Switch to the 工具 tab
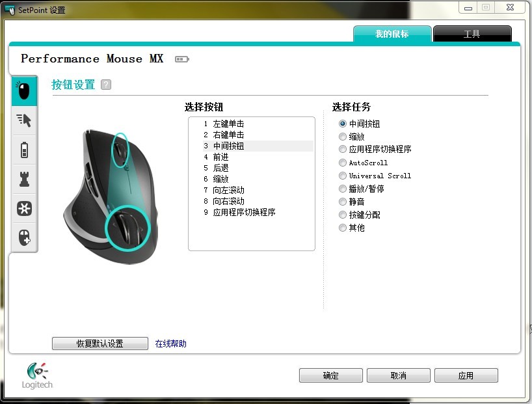532x404 pixels. 472,34
